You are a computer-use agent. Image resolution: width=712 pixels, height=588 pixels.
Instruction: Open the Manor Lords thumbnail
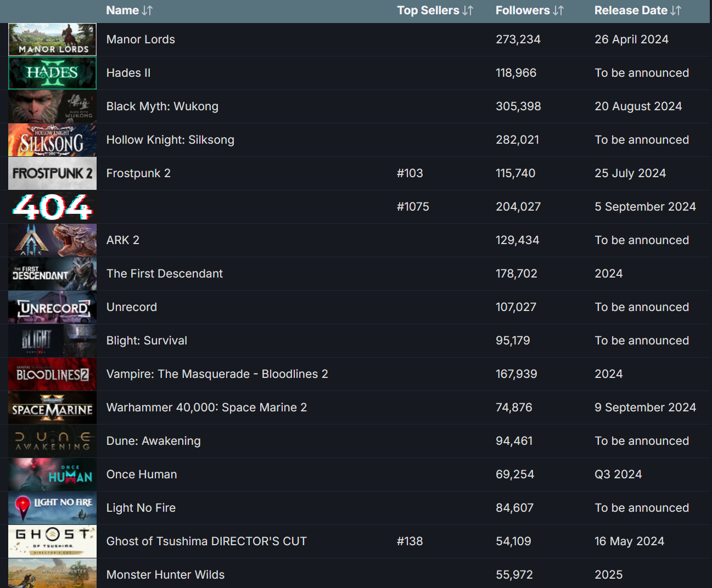click(52, 39)
